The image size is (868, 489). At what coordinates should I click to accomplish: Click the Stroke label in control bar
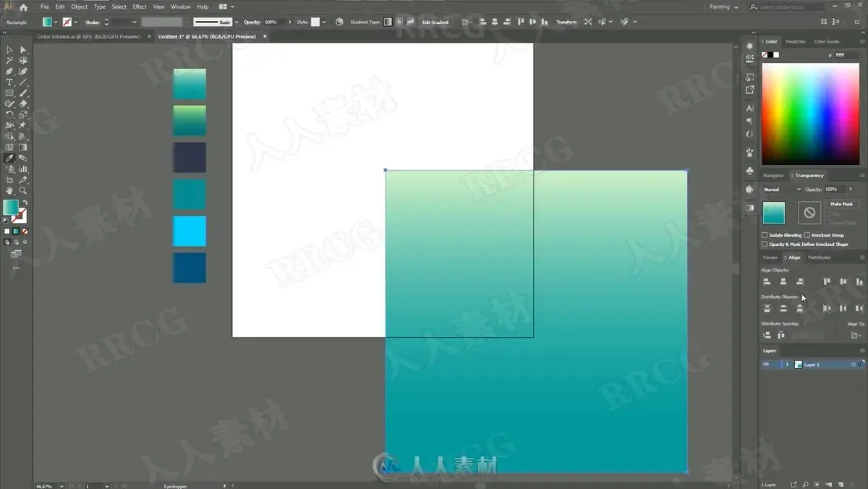pos(93,22)
